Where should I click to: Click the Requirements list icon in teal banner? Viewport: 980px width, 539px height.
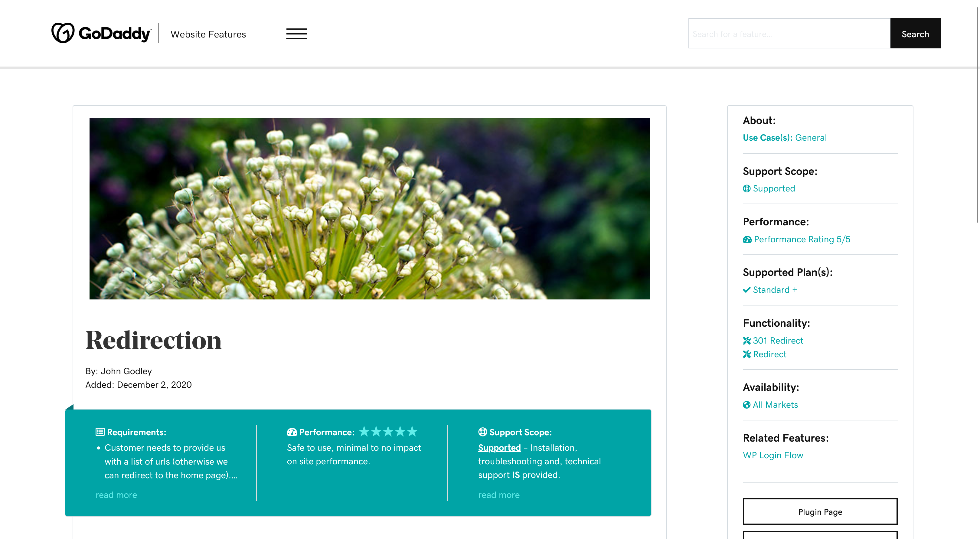(100, 432)
